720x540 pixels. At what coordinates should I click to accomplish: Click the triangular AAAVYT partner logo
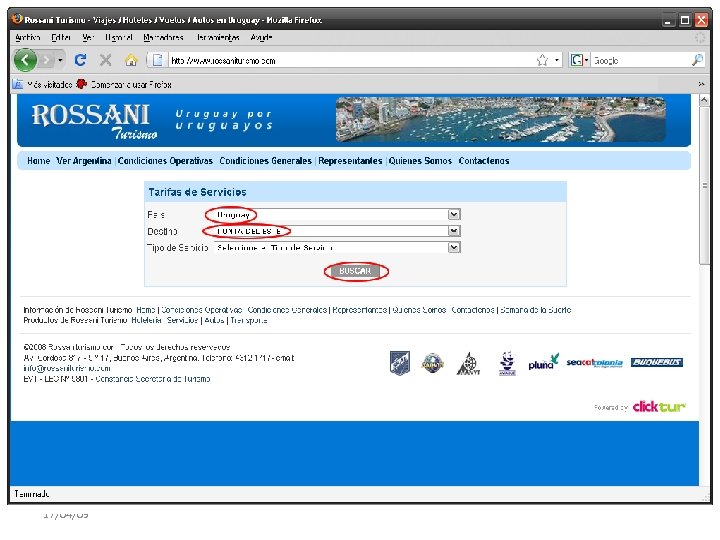[x=468, y=364]
